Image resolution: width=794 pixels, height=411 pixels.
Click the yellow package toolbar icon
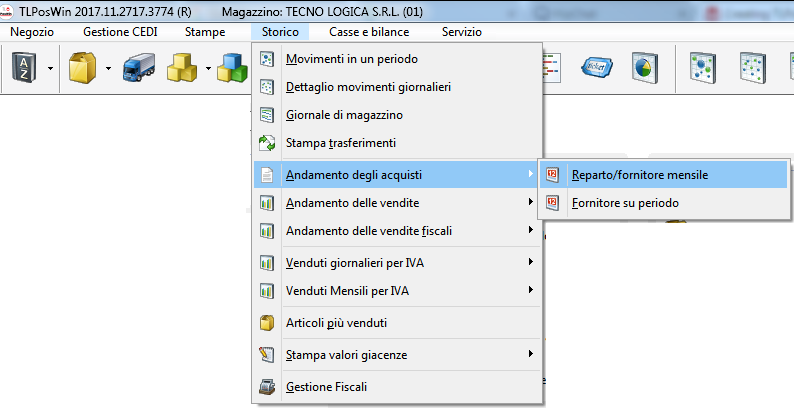[x=83, y=68]
